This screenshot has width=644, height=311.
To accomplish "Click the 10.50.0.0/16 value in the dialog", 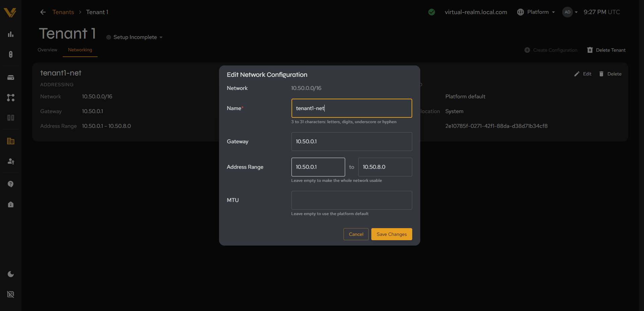I will pyautogui.click(x=306, y=88).
